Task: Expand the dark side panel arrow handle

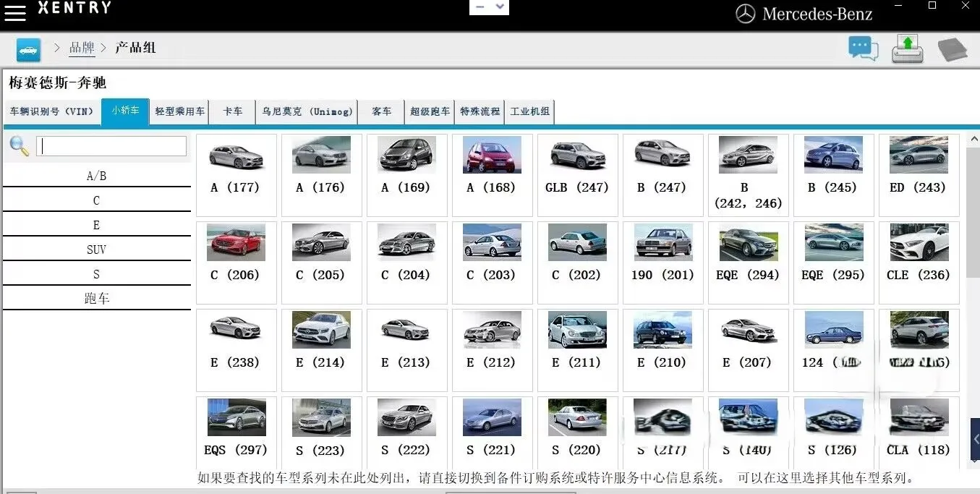Action: coord(975,439)
